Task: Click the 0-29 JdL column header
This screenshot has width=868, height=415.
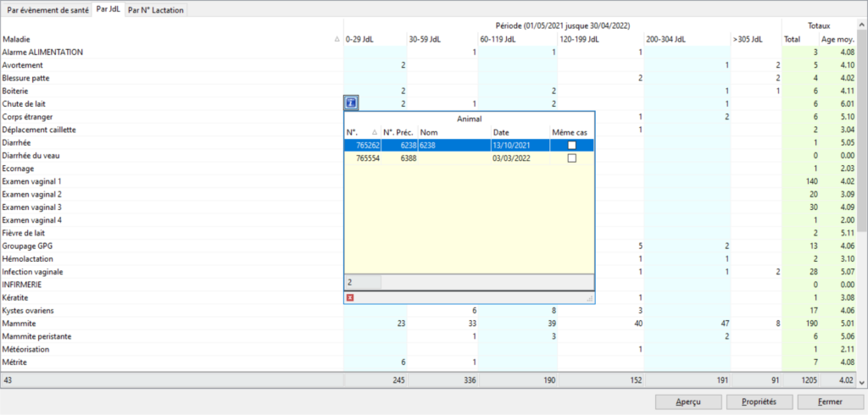Action: tap(375, 40)
